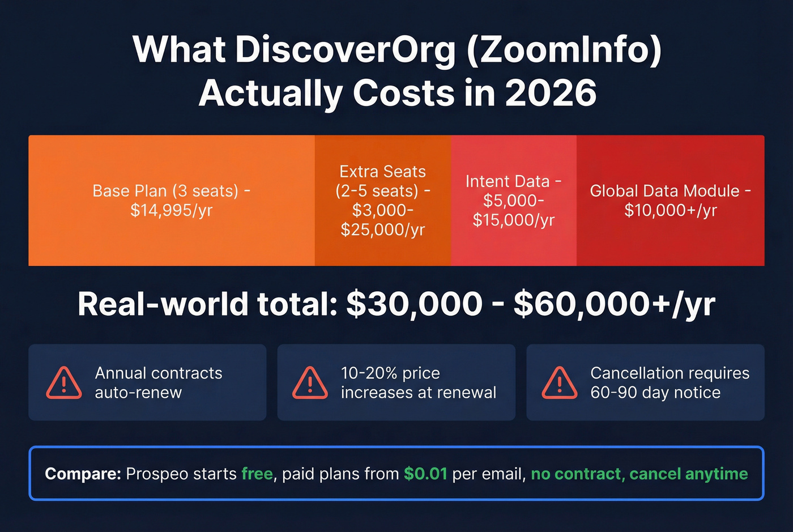
Task: Enable the 10-20% price increase alert
Action: point(396,382)
